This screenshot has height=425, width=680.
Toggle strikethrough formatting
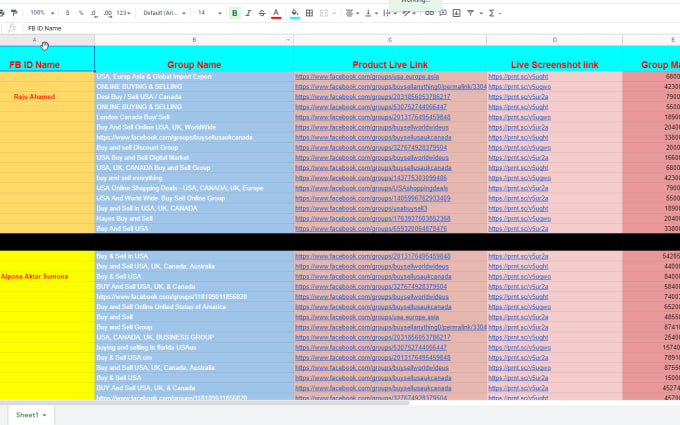[x=262, y=13]
